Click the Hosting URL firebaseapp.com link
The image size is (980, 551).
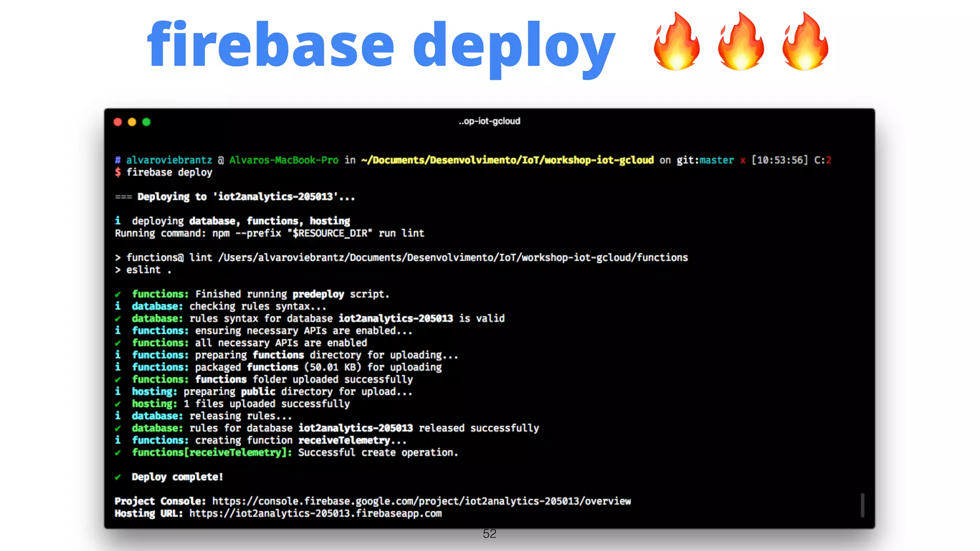(x=315, y=514)
